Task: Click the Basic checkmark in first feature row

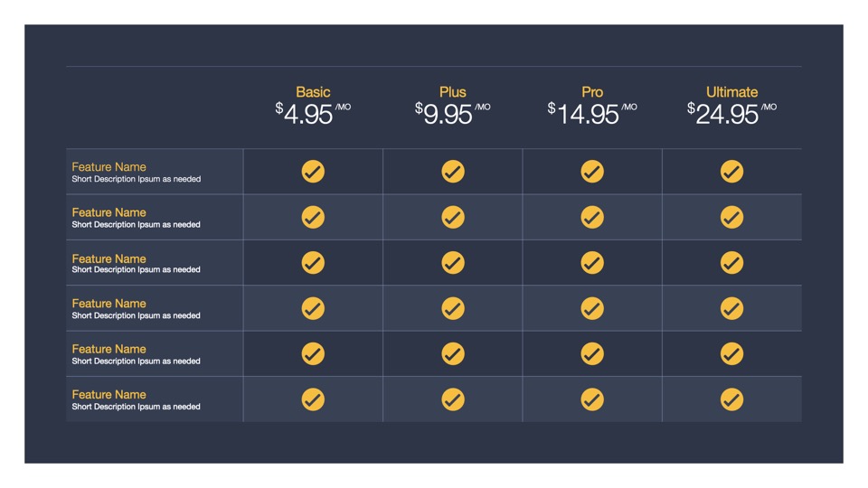Action: (x=313, y=172)
